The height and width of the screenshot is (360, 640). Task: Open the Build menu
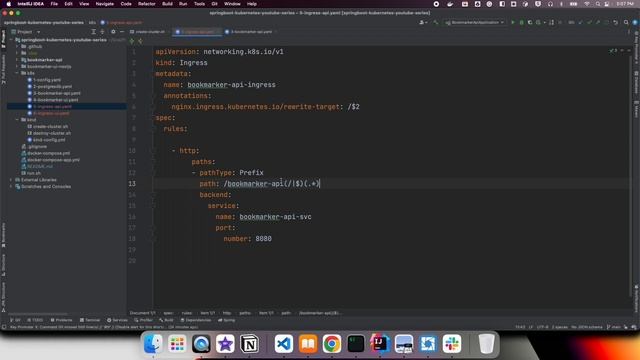(167, 4)
